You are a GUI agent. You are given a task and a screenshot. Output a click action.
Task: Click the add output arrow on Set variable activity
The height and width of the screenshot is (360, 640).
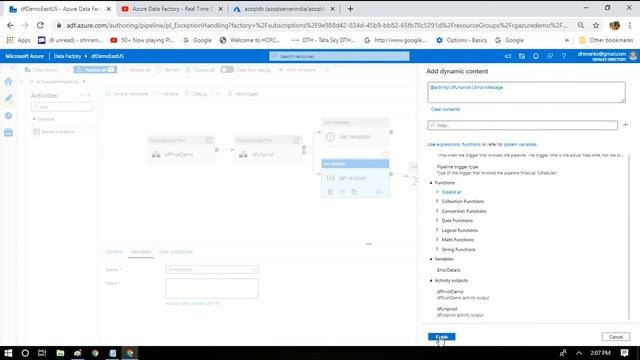(x=380, y=192)
